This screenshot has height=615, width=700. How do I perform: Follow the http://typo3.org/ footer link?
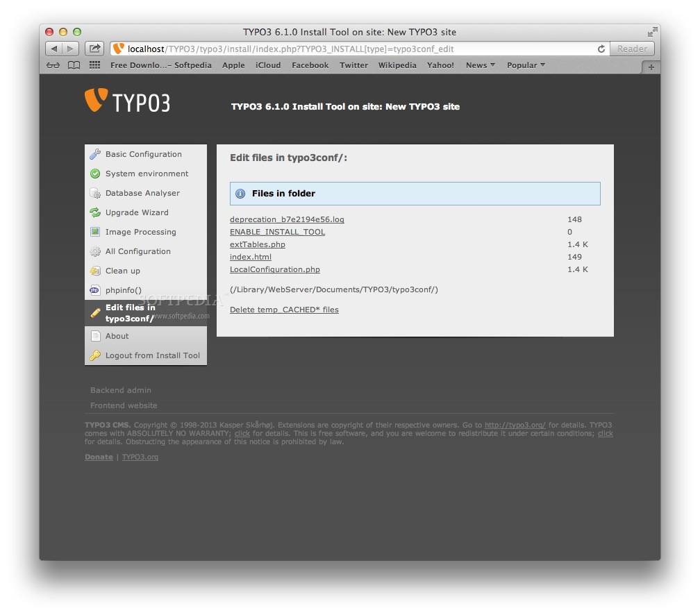click(515, 425)
